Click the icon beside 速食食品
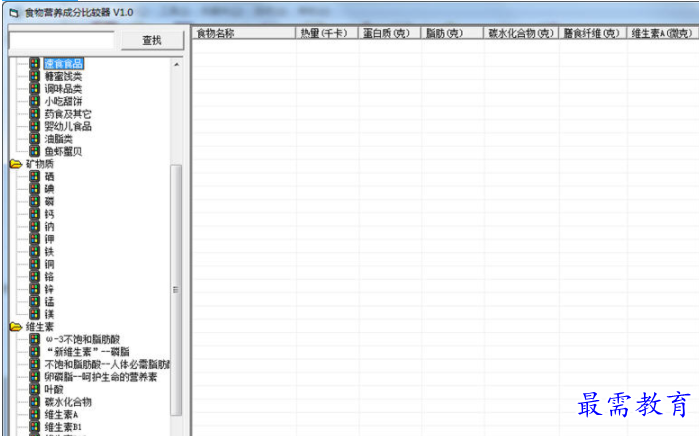 35,63
